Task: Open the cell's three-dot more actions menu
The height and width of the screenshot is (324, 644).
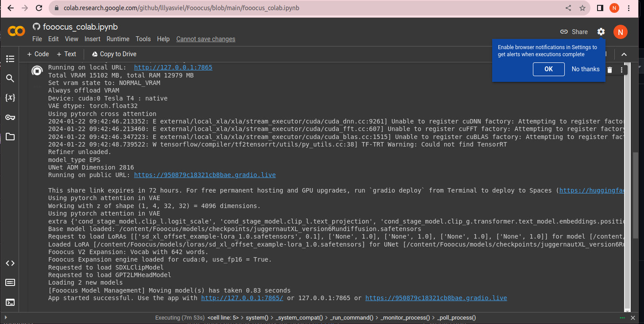Action: tap(622, 69)
